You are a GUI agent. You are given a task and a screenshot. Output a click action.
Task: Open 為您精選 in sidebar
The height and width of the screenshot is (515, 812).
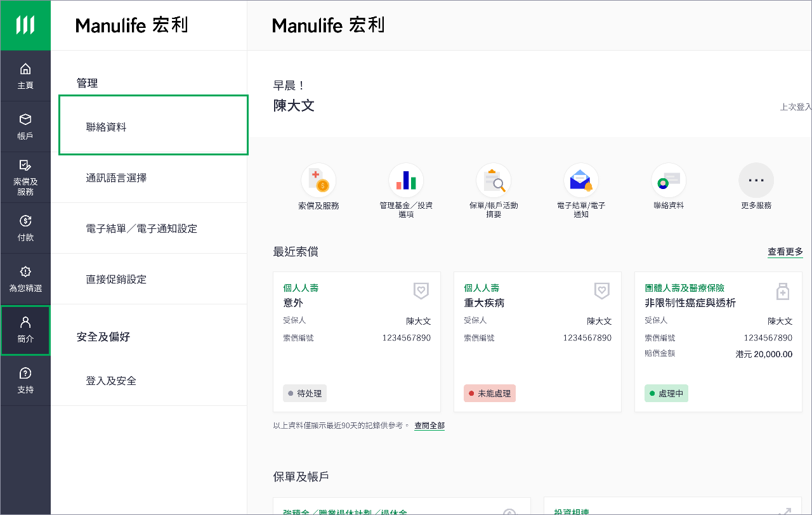tap(25, 279)
